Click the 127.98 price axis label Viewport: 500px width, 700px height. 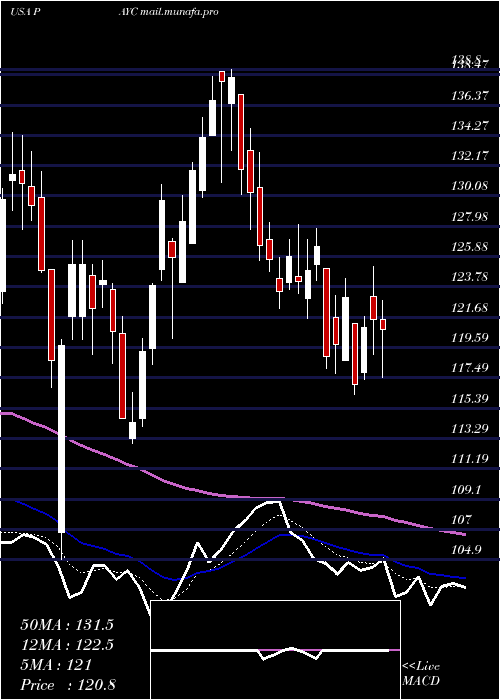(470, 217)
